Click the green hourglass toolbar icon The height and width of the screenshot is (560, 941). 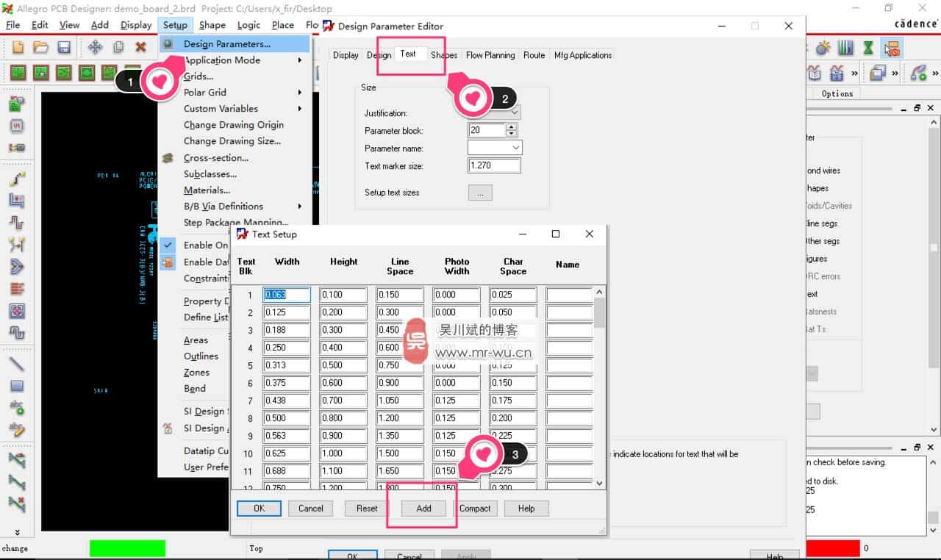[x=868, y=48]
